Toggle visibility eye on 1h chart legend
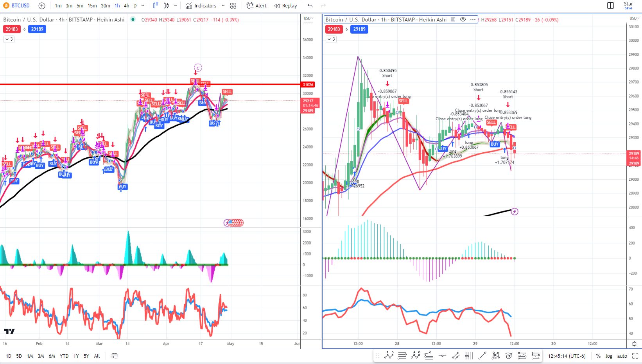Image resolution: width=642 pixels, height=364 pixels. tap(463, 20)
